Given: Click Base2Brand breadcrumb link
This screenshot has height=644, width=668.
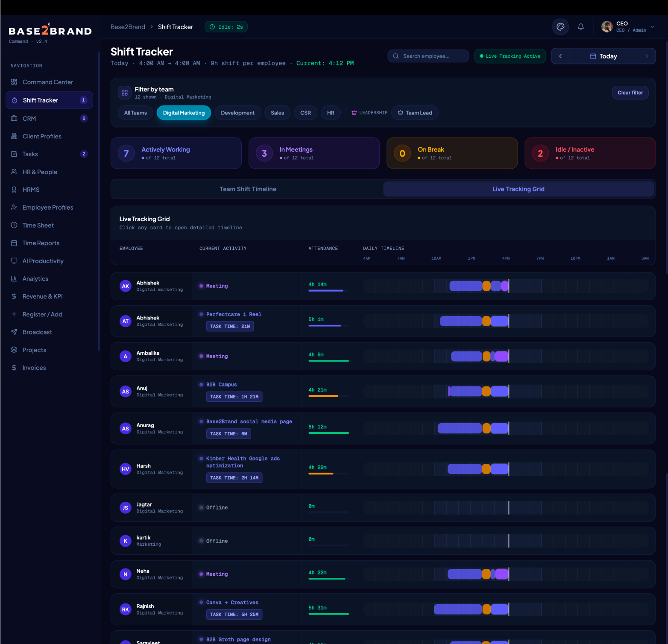Looking at the screenshot, I should pyautogui.click(x=128, y=27).
